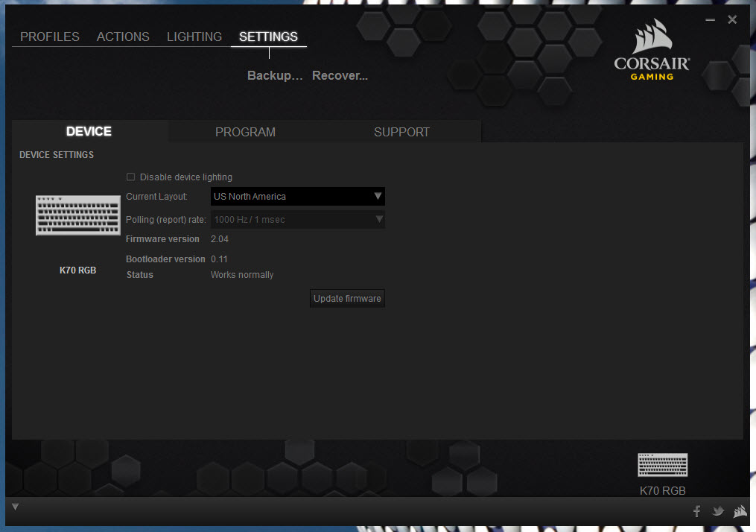The image size is (756, 532).
Task: Click the Update firmware button
Action: tap(347, 299)
